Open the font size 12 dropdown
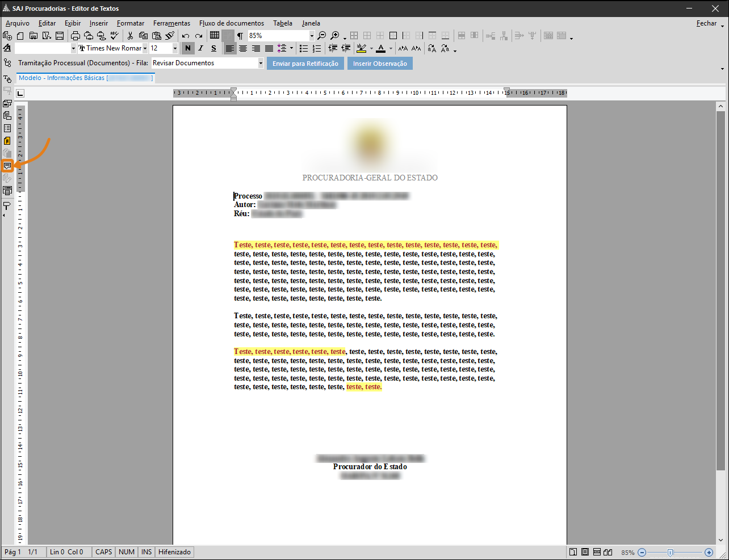Image resolution: width=729 pixels, height=560 pixels. (175, 48)
